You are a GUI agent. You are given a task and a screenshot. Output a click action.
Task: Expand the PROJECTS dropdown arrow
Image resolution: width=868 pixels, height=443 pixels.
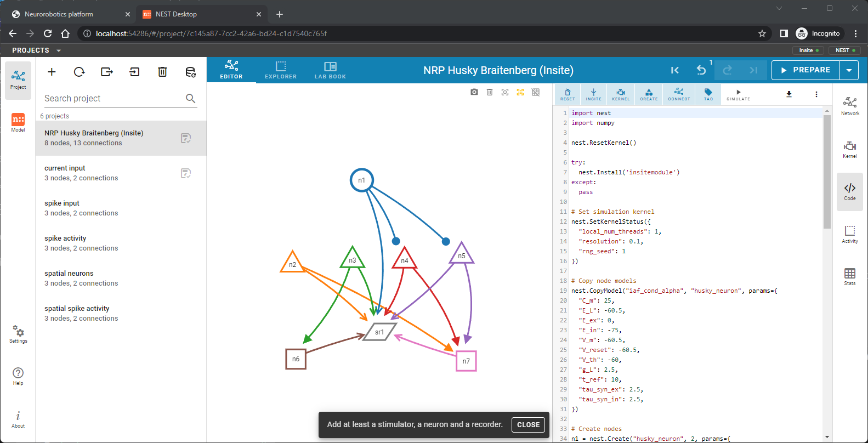click(x=59, y=50)
